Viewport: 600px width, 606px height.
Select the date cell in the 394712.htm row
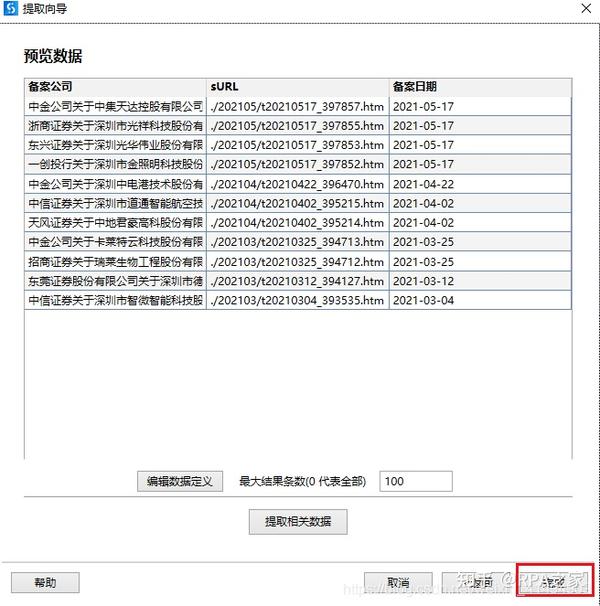480,262
